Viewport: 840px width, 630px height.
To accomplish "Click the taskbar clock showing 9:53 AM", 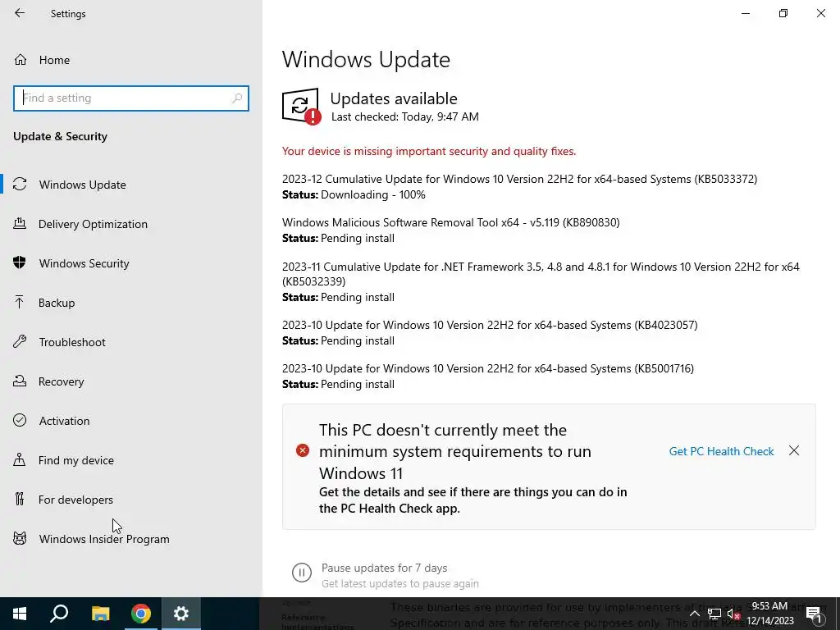I will click(x=769, y=614).
